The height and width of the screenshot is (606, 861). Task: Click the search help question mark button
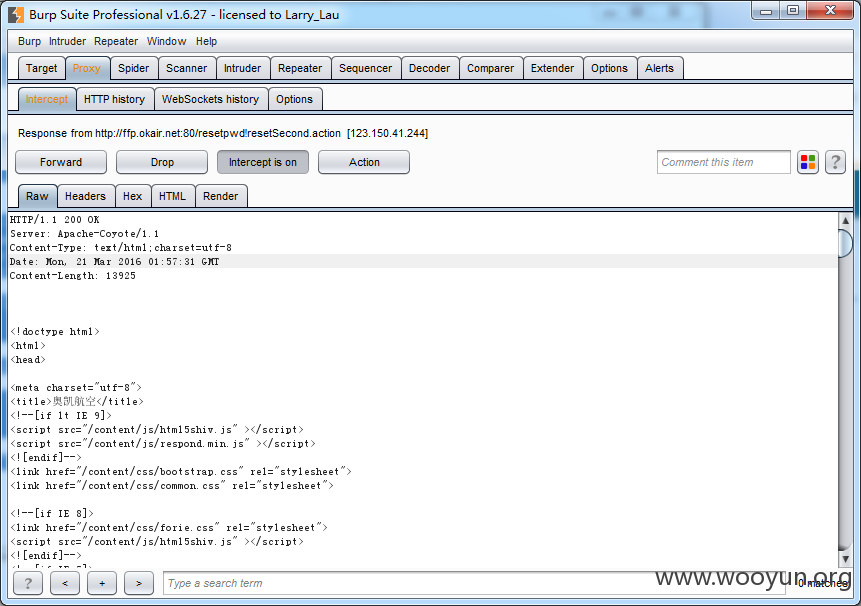(x=28, y=583)
